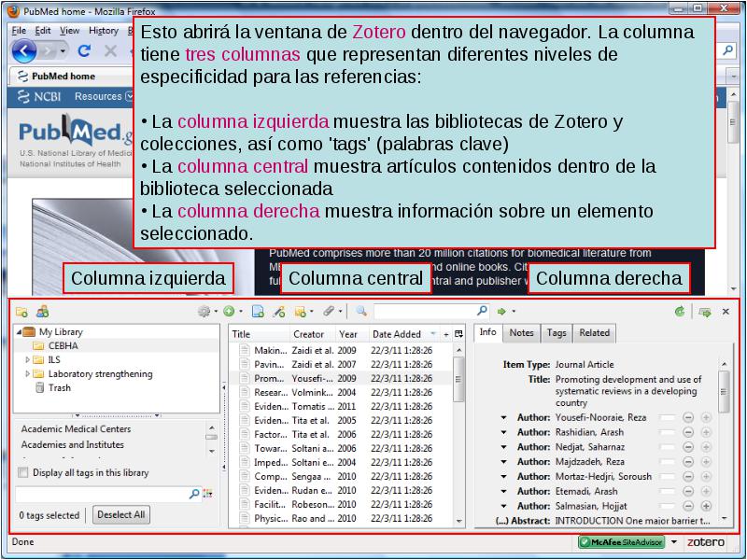
Task: Switch to the Notes tab
Action: tap(522, 333)
